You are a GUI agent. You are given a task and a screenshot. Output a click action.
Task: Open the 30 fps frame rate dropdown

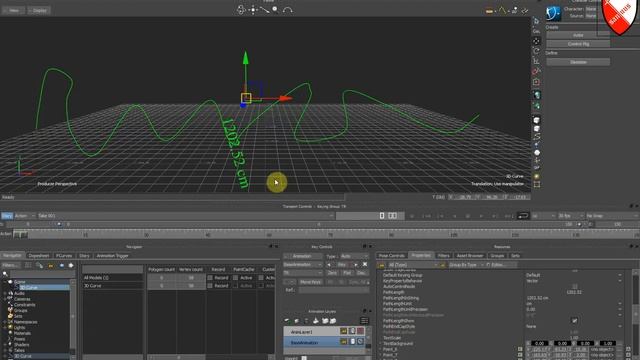click(570, 216)
